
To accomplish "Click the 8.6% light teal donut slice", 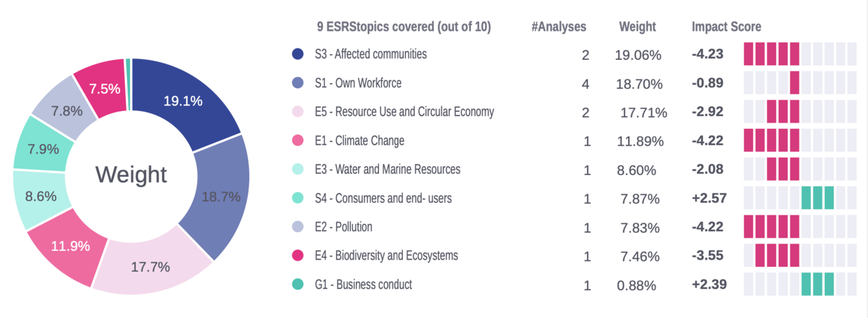I will [x=41, y=197].
